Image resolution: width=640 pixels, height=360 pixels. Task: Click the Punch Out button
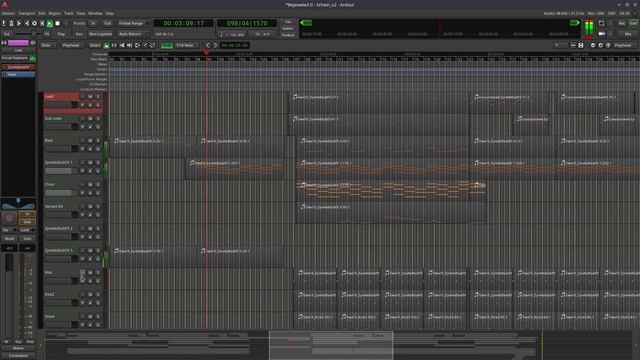[107, 24]
